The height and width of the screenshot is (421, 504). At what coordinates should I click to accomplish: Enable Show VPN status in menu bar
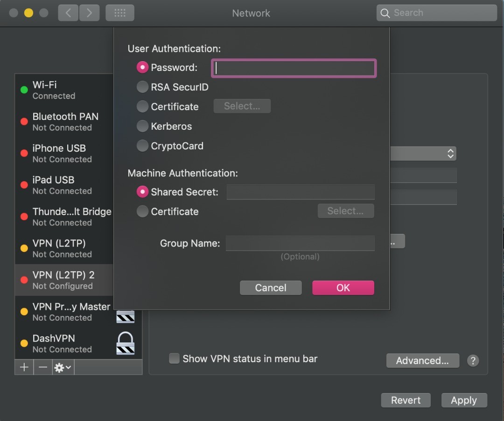click(174, 358)
